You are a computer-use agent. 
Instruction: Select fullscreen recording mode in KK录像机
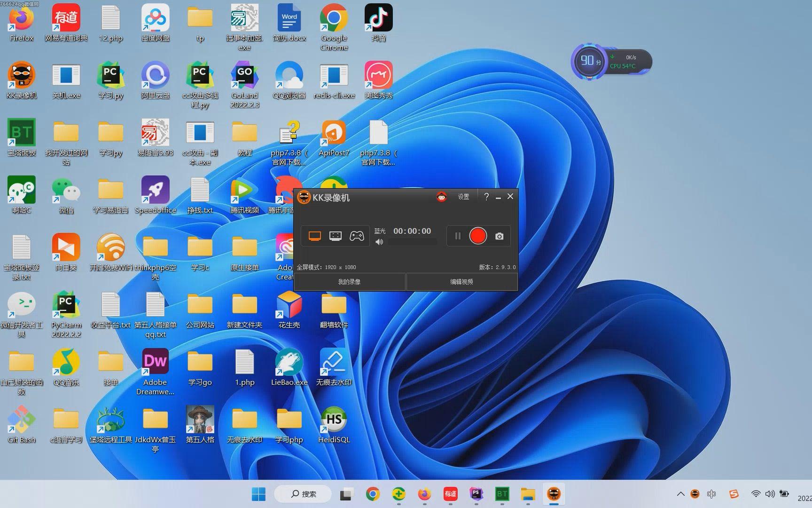click(x=315, y=236)
